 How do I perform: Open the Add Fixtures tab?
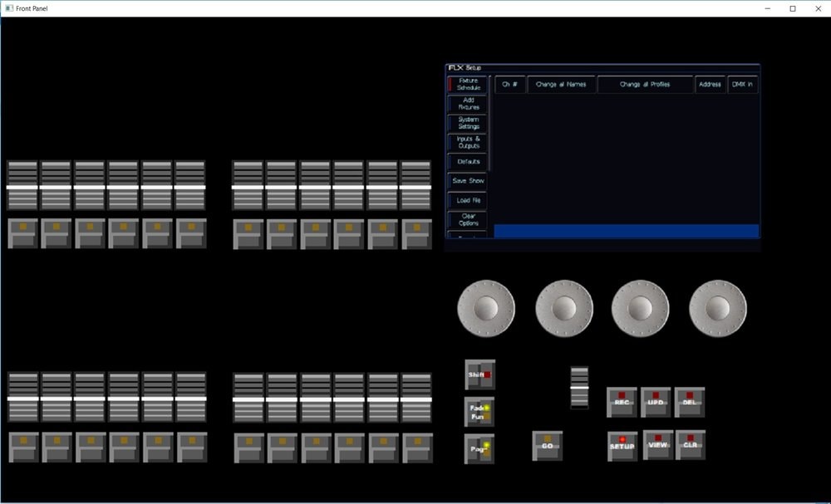468,104
